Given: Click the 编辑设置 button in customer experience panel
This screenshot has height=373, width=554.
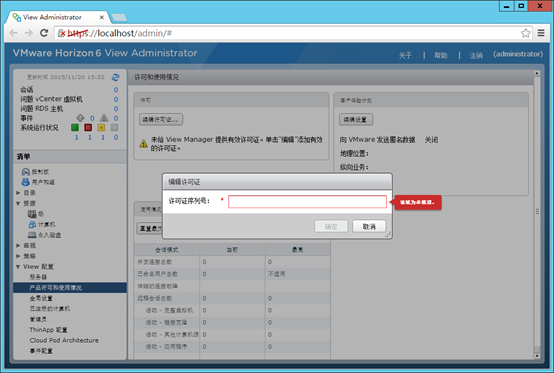Looking at the screenshot, I should coord(356,119).
